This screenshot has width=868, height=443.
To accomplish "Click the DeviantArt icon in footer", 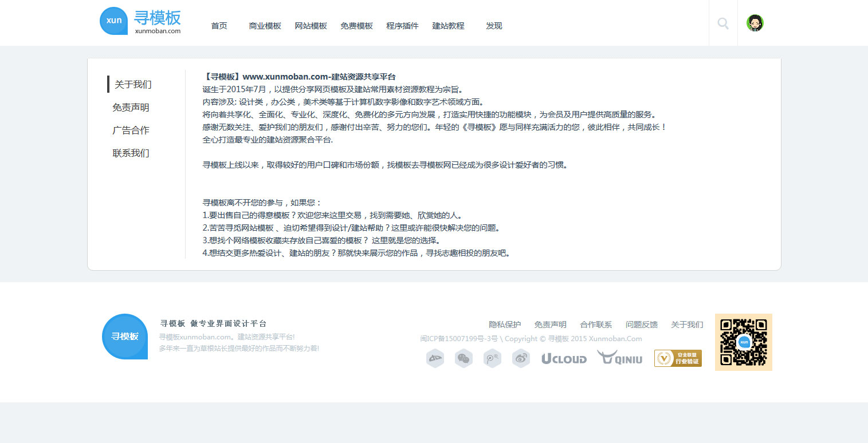I will pos(435,358).
